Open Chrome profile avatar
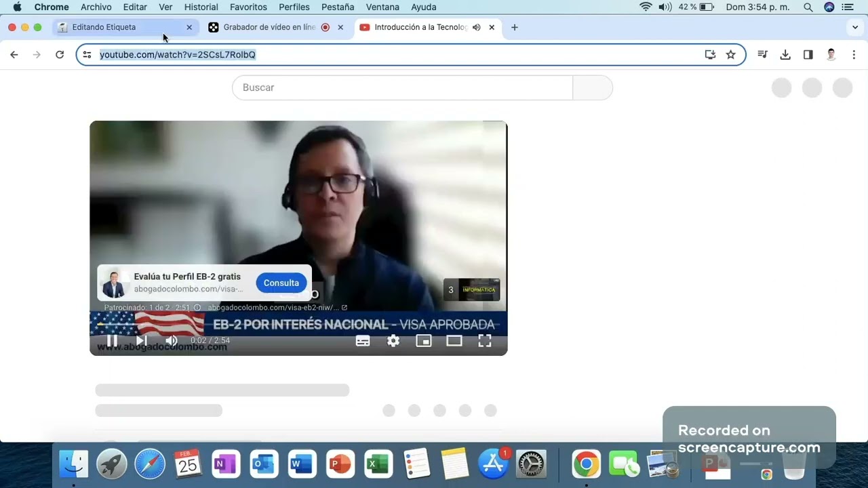 [831, 55]
